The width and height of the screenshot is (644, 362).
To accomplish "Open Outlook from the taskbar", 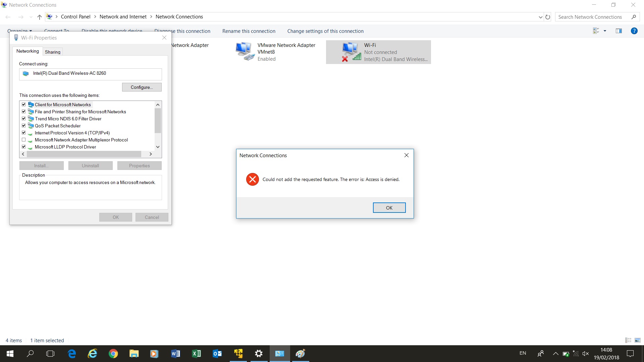I will [217, 354].
